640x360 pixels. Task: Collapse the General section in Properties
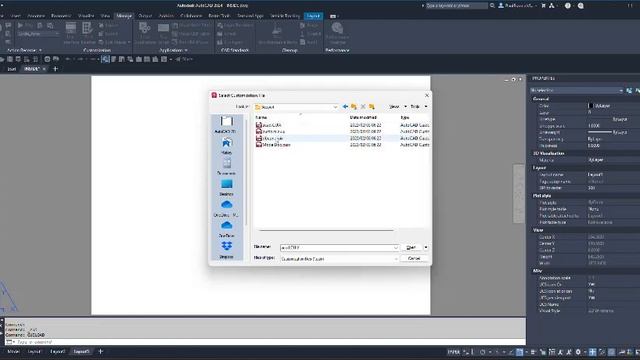tap(541, 99)
